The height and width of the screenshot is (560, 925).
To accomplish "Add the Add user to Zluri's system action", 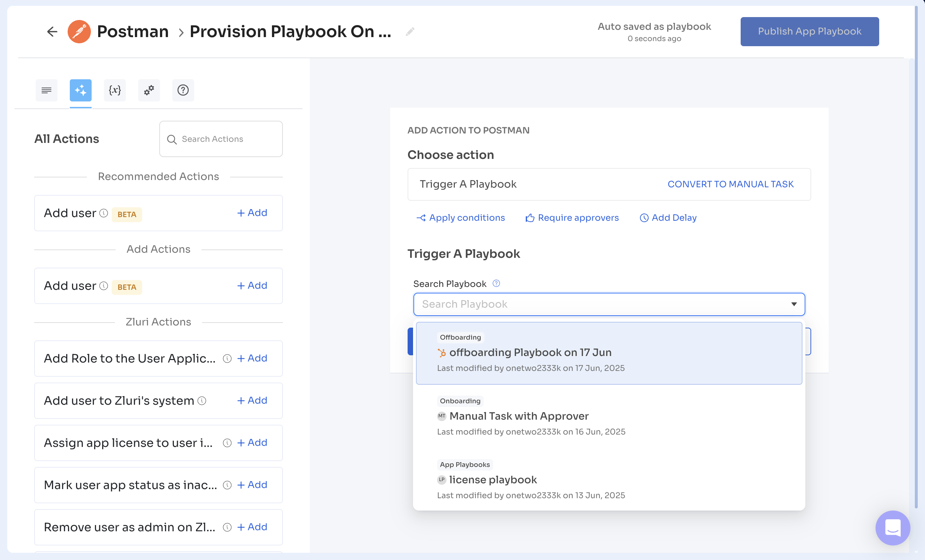I will [252, 400].
